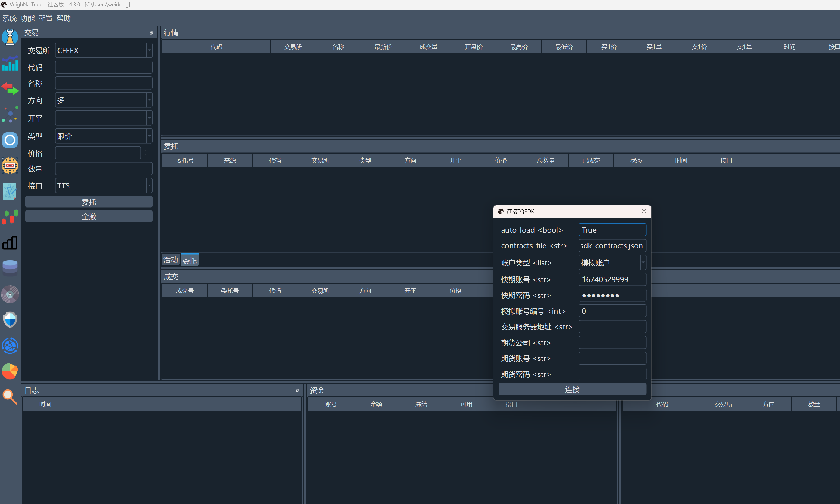This screenshot has height=504, width=840.
Task: Click the stacked database manager icon
Action: point(10,268)
